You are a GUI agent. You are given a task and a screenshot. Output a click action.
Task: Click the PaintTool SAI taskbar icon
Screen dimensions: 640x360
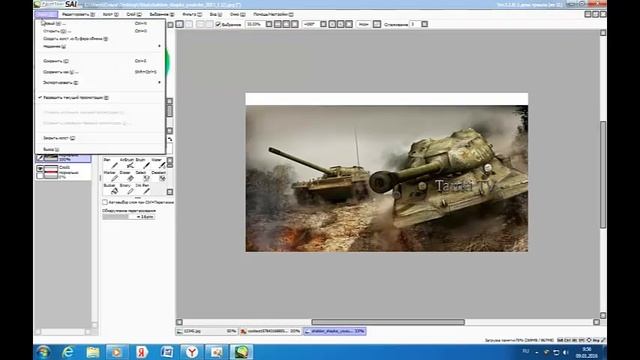(241, 352)
